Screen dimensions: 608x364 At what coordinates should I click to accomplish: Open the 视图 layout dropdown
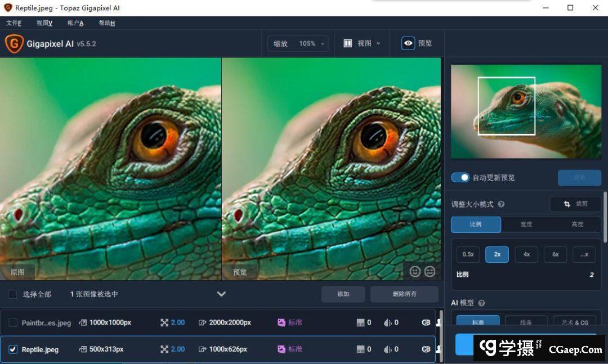pos(362,43)
